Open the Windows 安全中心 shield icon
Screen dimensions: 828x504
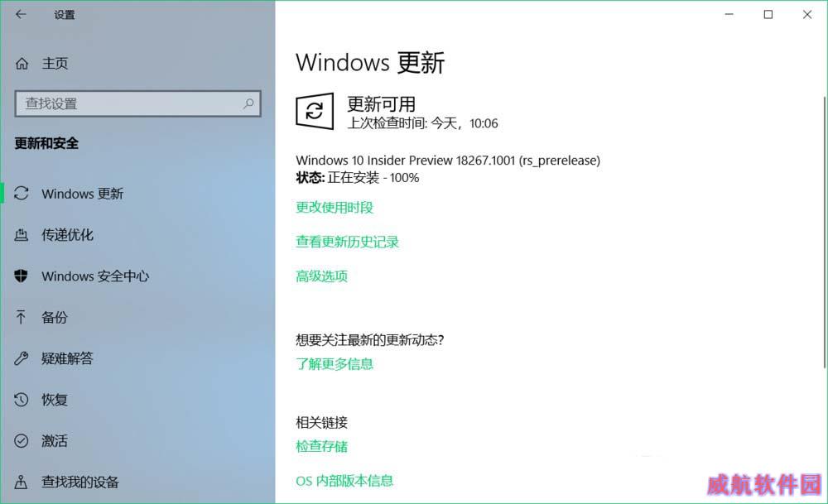21,276
